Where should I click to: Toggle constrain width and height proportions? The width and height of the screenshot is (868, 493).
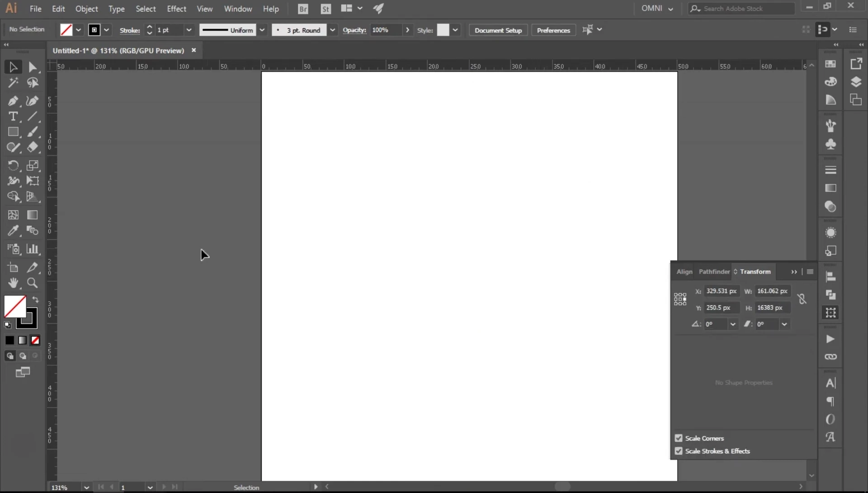[802, 299]
